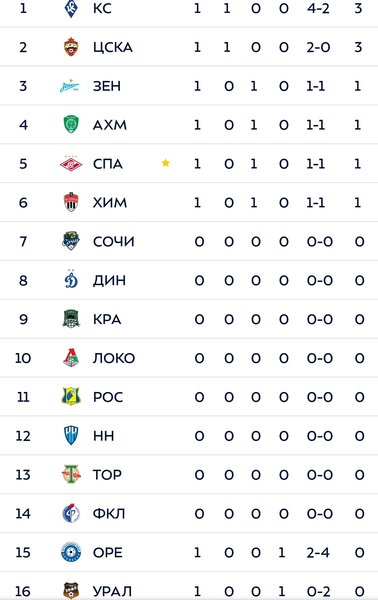Click the Rostov (РОС) yellow-blue crest

tap(71, 397)
